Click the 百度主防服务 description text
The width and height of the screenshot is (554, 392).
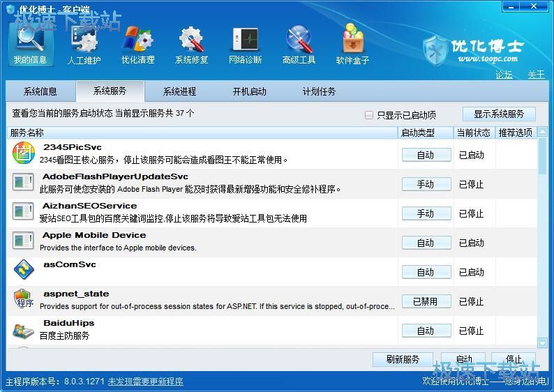tap(64, 336)
